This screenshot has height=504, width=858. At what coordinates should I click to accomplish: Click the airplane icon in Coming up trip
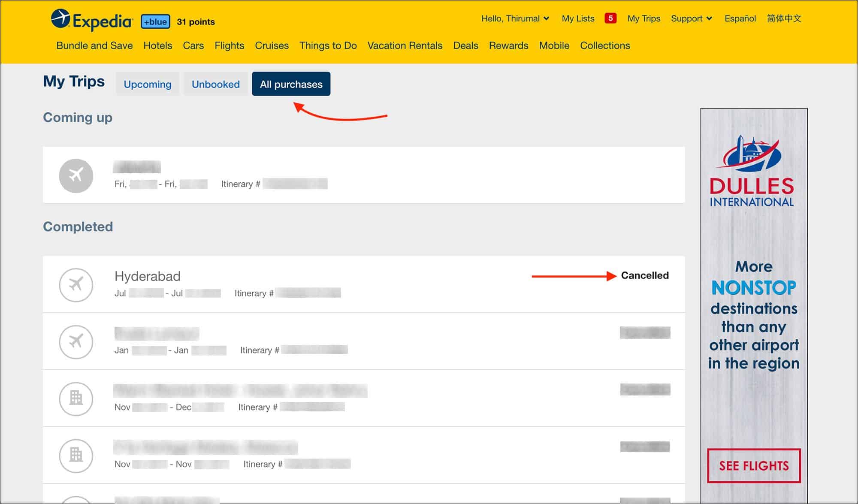click(x=76, y=175)
